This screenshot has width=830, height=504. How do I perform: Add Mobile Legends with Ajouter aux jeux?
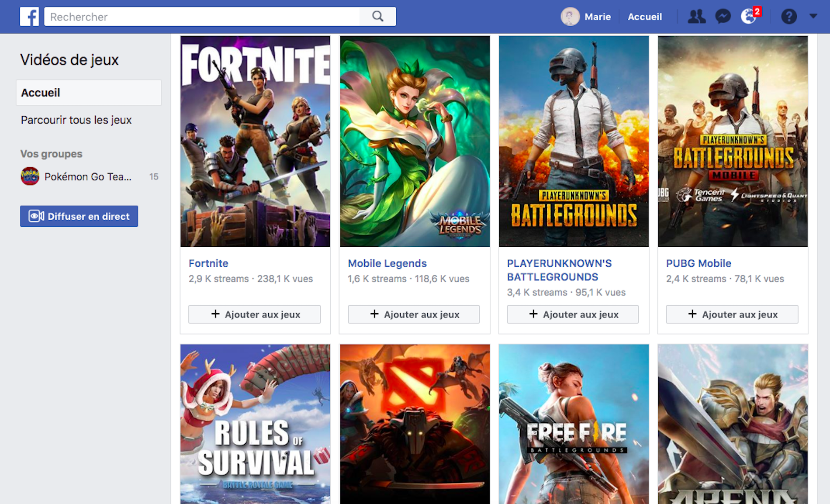coord(414,314)
